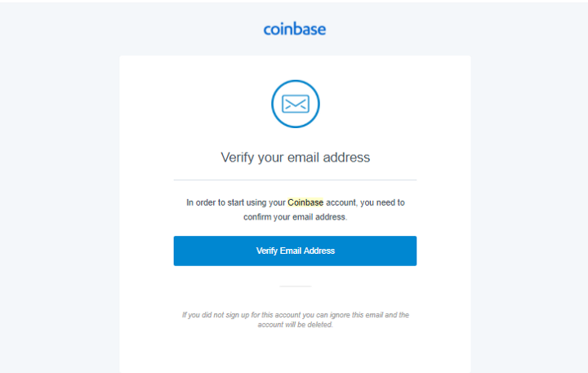Select the highlighted Coinbase word
The width and height of the screenshot is (588, 373).
[x=305, y=202]
